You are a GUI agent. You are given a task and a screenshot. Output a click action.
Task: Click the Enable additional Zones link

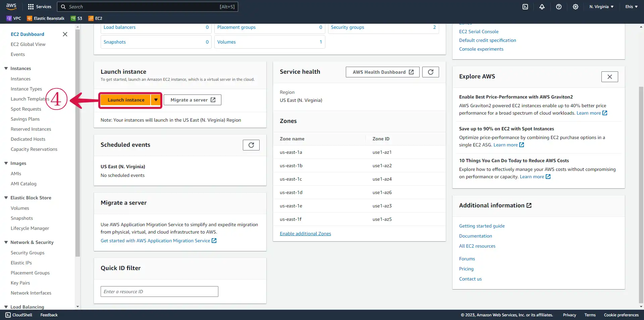click(305, 234)
